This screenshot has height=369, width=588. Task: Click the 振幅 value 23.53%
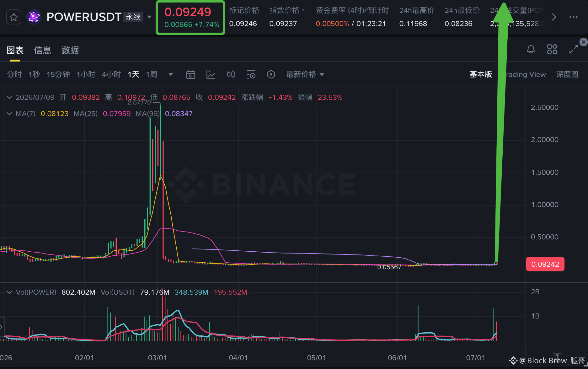(x=330, y=97)
